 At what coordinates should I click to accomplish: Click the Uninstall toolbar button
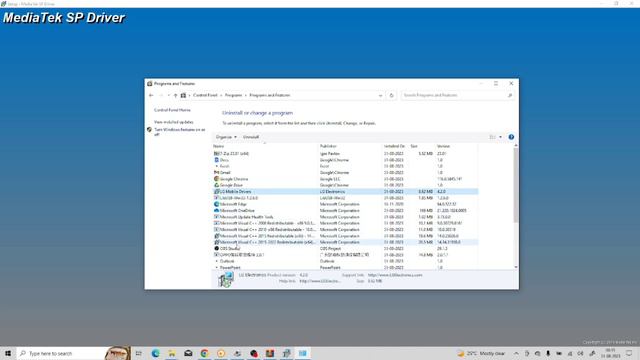pyautogui.click(x=251, y=137)
